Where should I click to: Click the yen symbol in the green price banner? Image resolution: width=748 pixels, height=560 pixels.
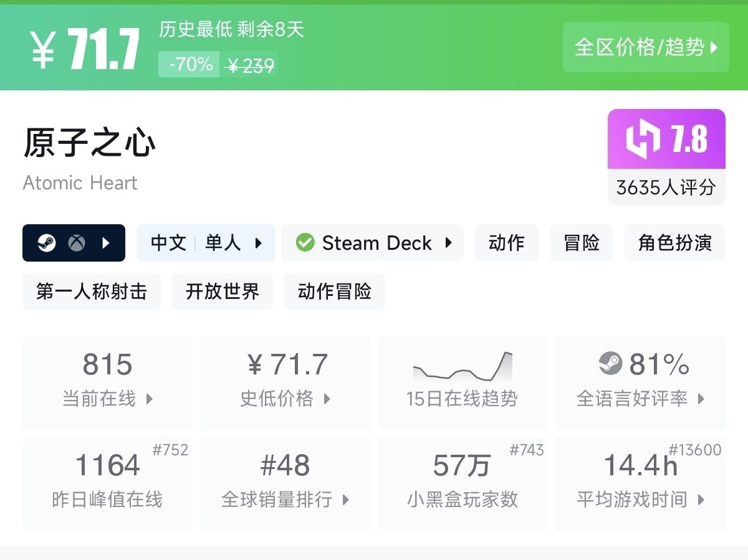(43, 49)
